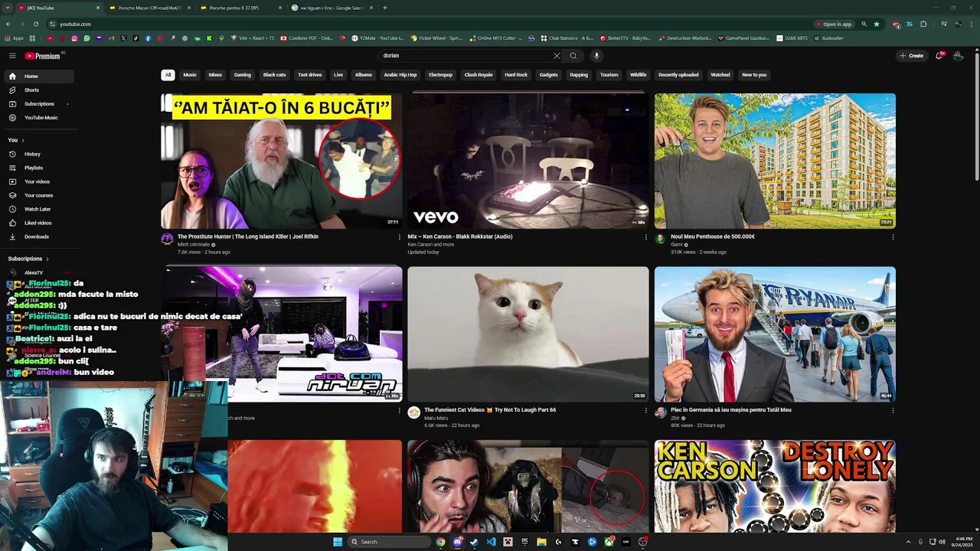Screen dimensions: 980x551
Task: Click the Open in app button
Action: pyautogui.click(x=834, y=24)
